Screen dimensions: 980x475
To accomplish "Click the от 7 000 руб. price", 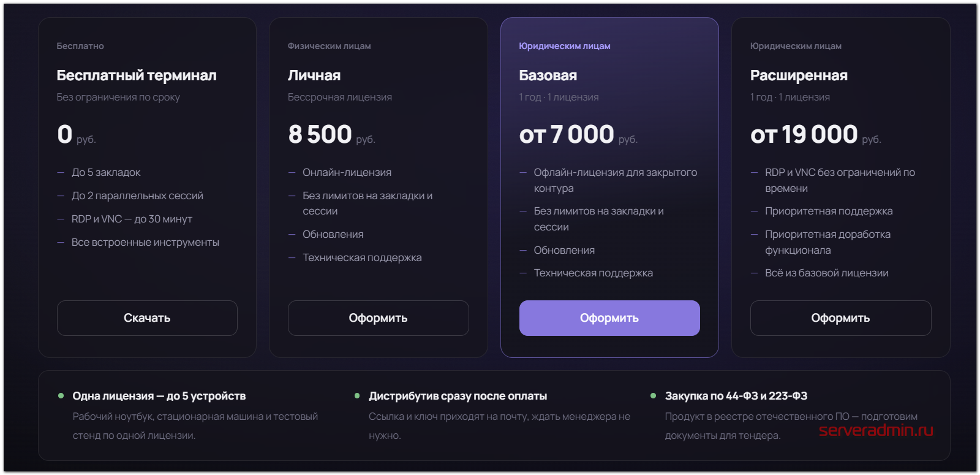I will (578, 134).
